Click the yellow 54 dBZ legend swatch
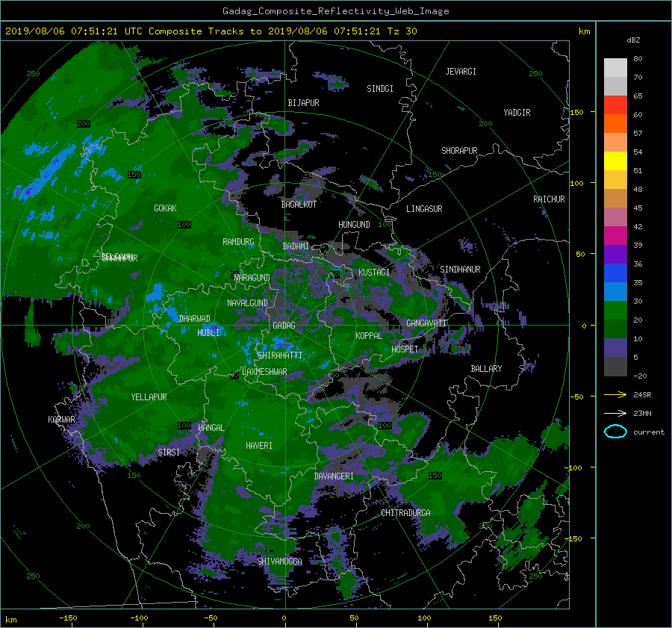Viewport: 672px width, 628px height. 615,161
